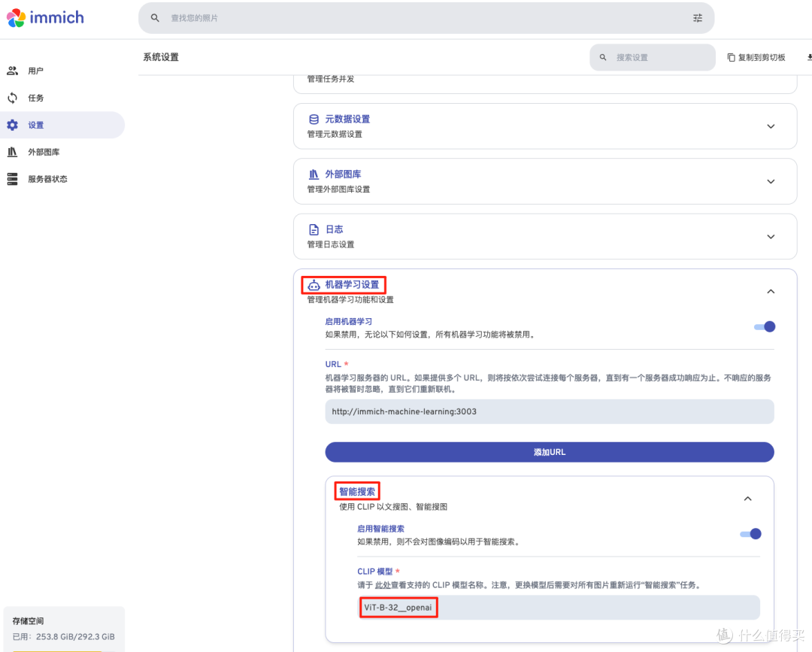Click the Immich logo
Image resolution: width=812 pixels, height=652 pixels.
[45, 17]
